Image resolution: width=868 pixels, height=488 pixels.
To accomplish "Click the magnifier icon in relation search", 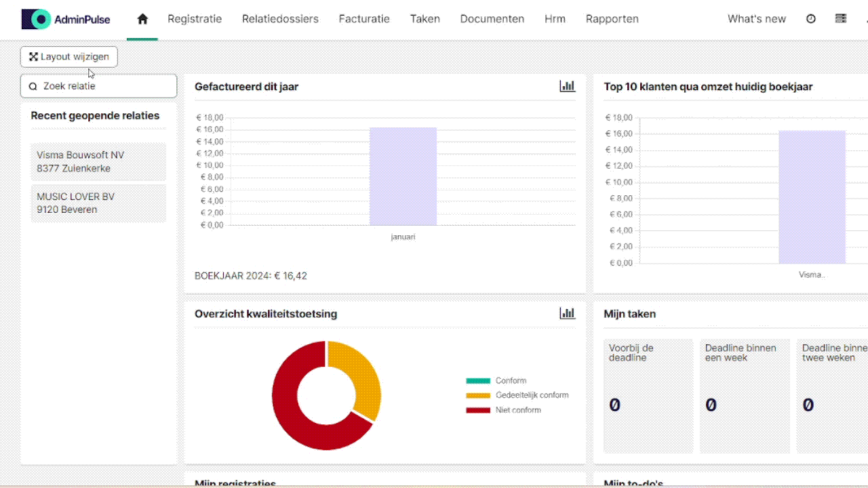I will (x=33, y=87).
